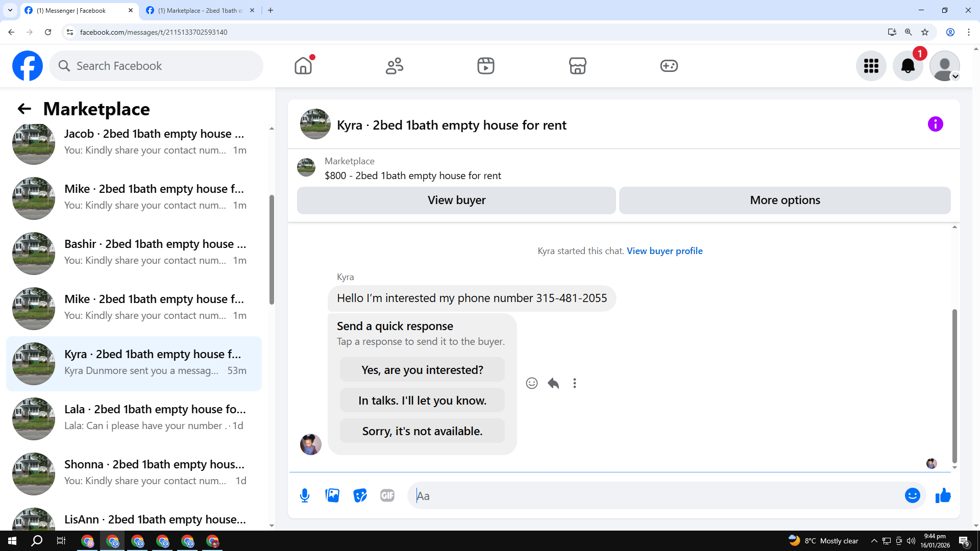Expand the account profile menu
The width and height of the screenshot is (980, 551).
pos(944,66)
